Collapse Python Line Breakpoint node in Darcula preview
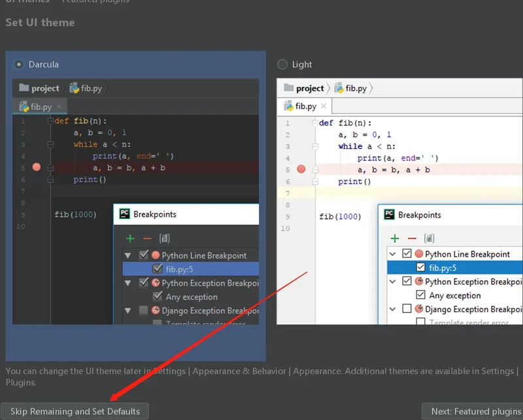Image resolution: width=523 pixels, height=420 pixels. click(128, 255)
